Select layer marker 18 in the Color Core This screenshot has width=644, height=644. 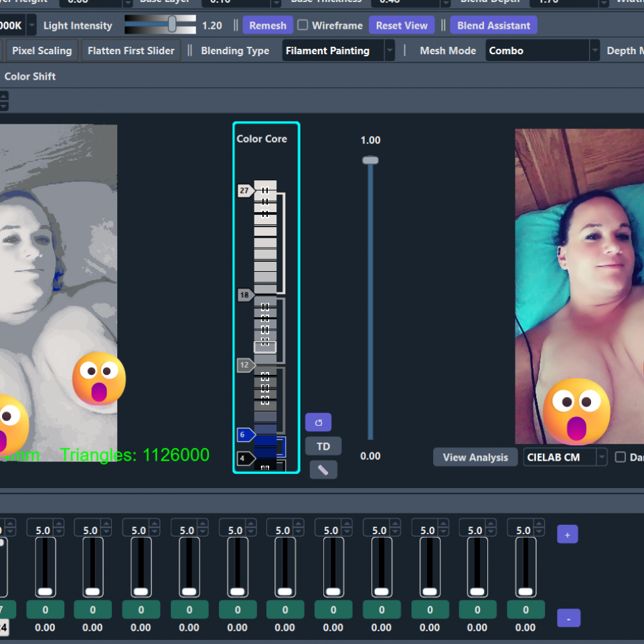pos(244,295)
